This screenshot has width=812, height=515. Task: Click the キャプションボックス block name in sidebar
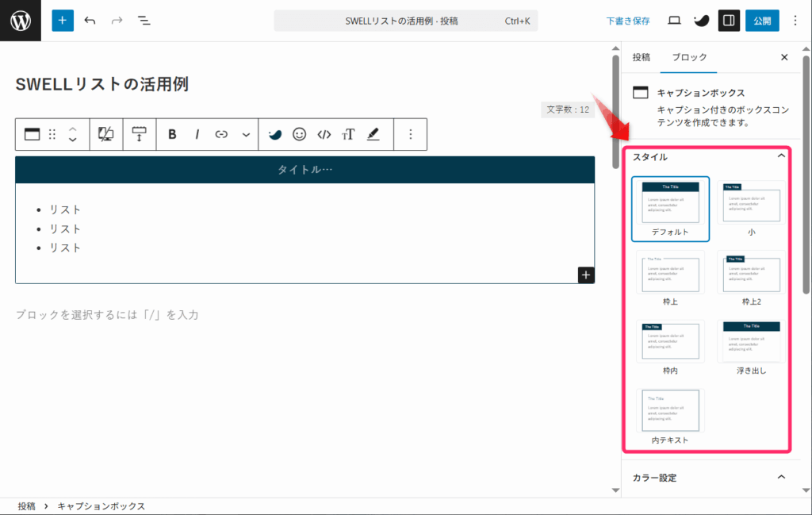click(701, 93)
